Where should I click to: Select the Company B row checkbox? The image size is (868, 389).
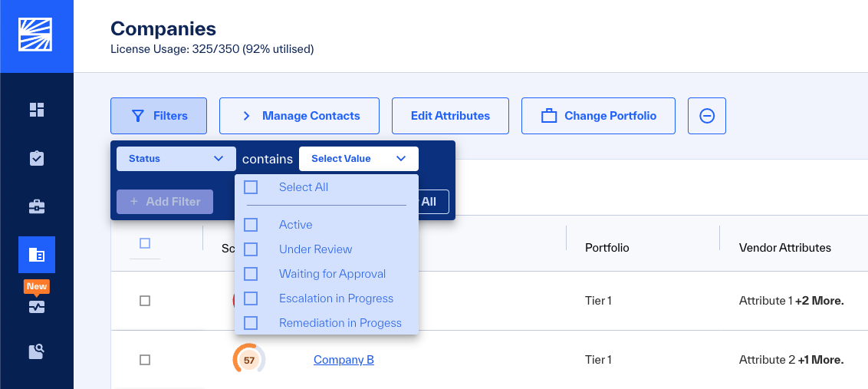click(145, 360)
